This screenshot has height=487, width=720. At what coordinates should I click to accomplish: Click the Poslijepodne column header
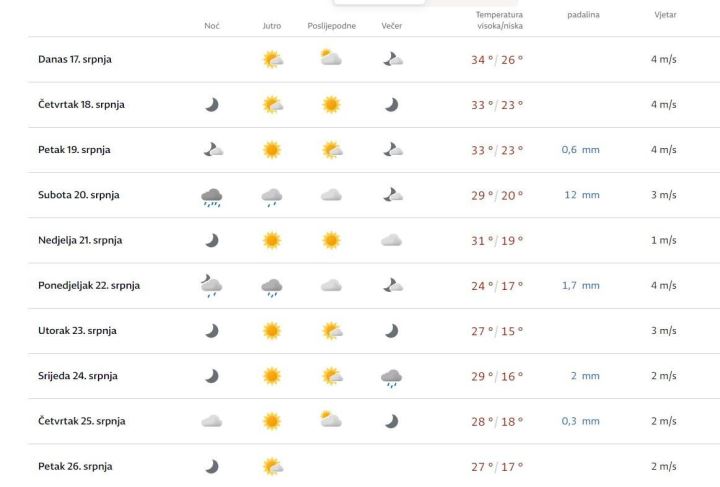[x=332, y=26]
